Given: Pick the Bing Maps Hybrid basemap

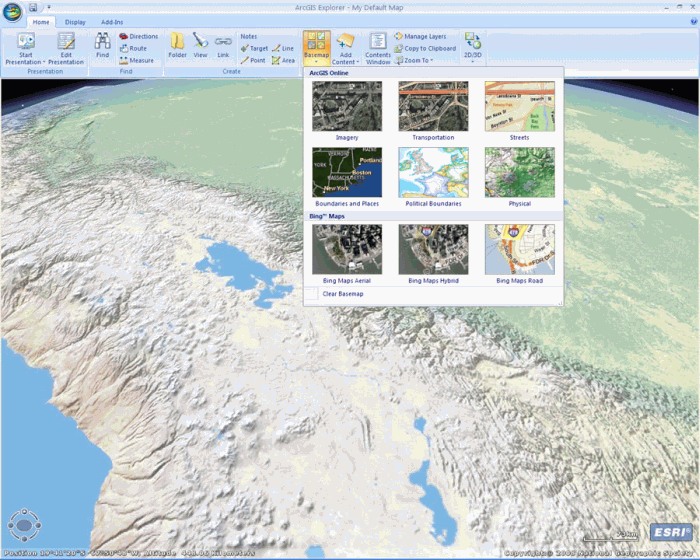Looking at the screenshot, I should 433,254.
